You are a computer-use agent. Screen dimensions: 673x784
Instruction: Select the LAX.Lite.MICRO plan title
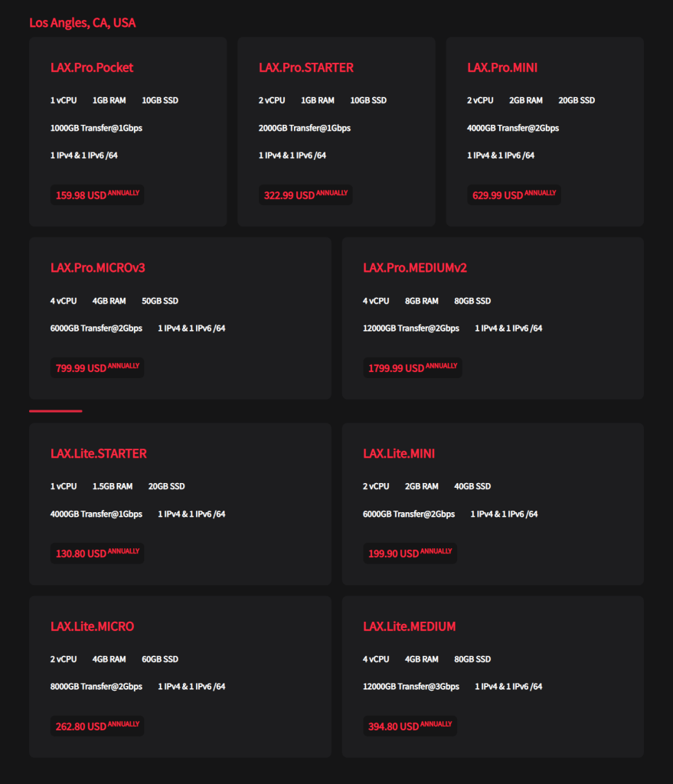(x=92, y=626)
